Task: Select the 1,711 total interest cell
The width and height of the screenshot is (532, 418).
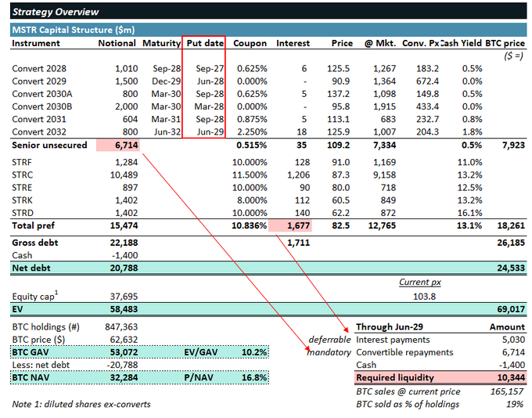Action: pyautogui.click(x=298, y=243)
